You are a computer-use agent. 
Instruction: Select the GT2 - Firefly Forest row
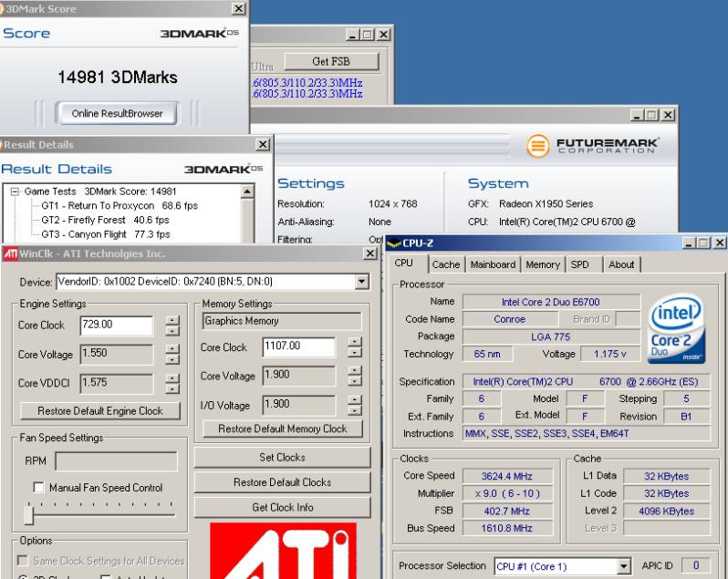(x=106, y=220)
